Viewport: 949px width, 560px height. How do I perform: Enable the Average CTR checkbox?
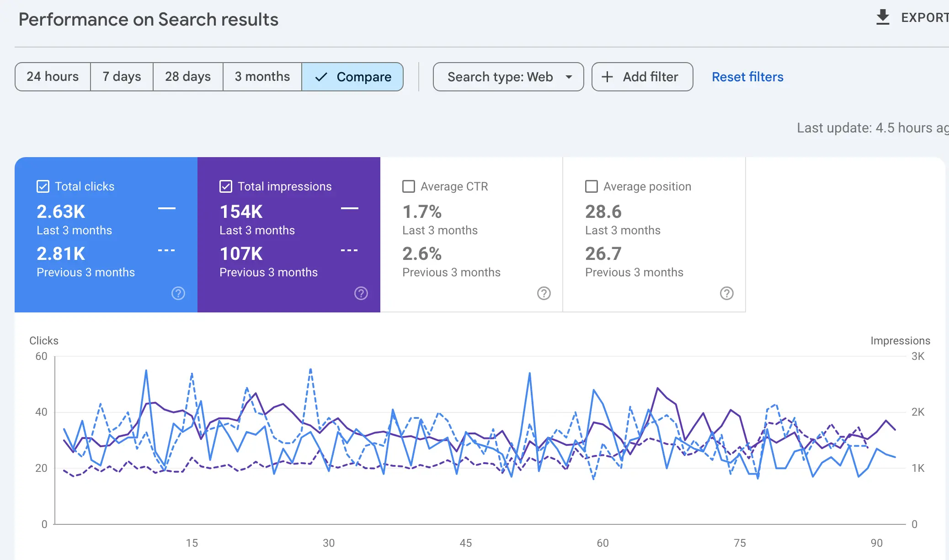[x=409, y=186]
